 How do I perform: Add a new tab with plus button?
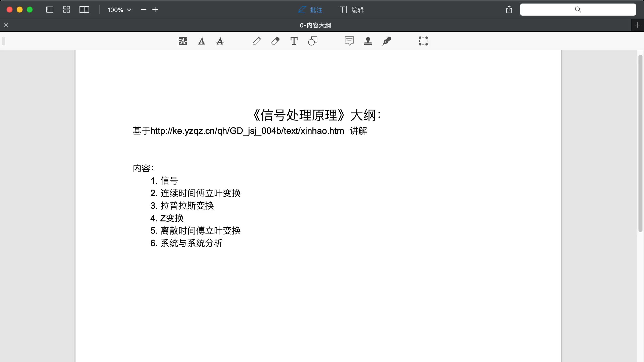[637, 25]
